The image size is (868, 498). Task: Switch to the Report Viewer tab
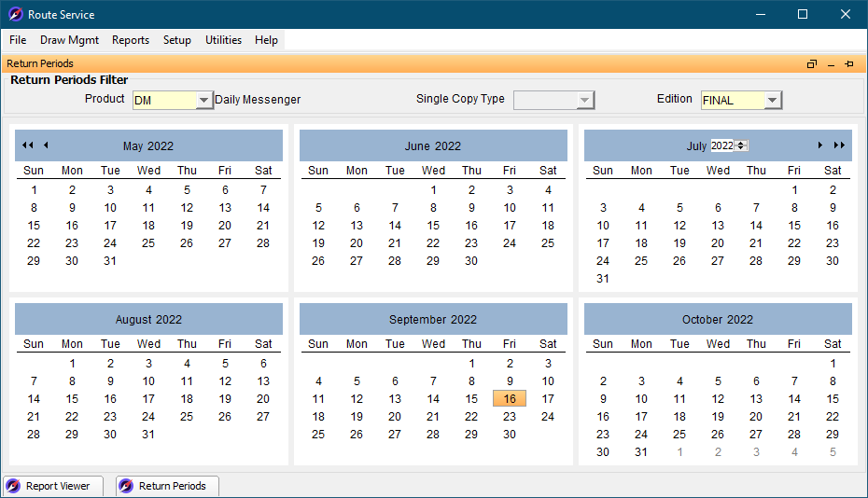click(53, 486)
